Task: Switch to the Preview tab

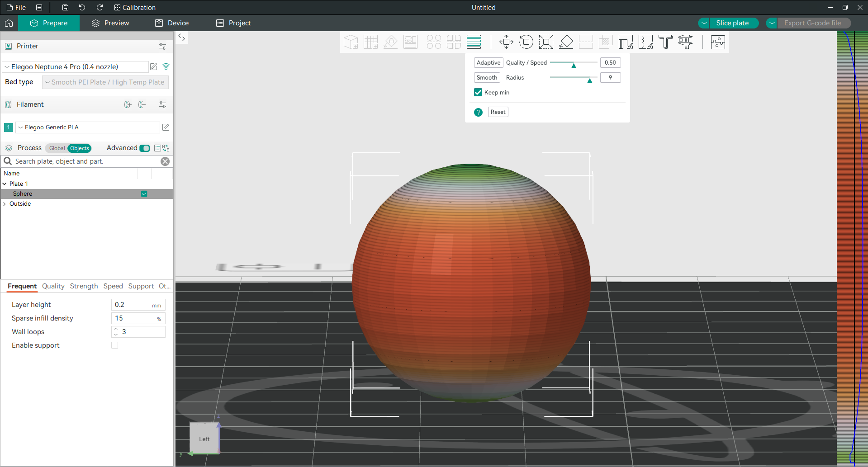Action: point(110,23)
